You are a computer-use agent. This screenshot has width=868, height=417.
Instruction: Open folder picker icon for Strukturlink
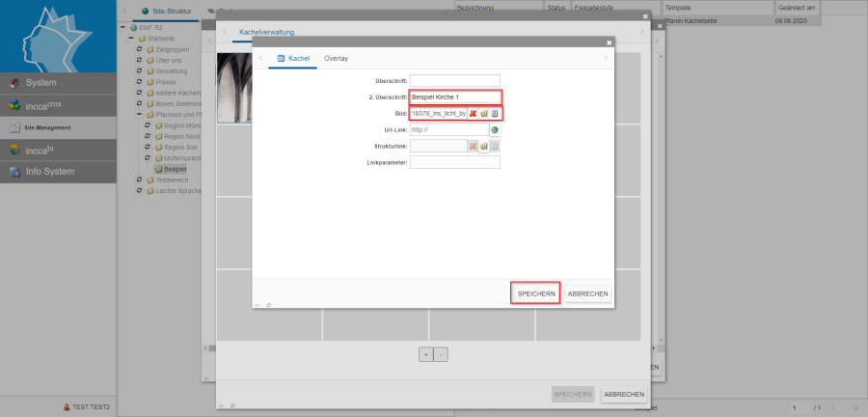tap(483, 146)
